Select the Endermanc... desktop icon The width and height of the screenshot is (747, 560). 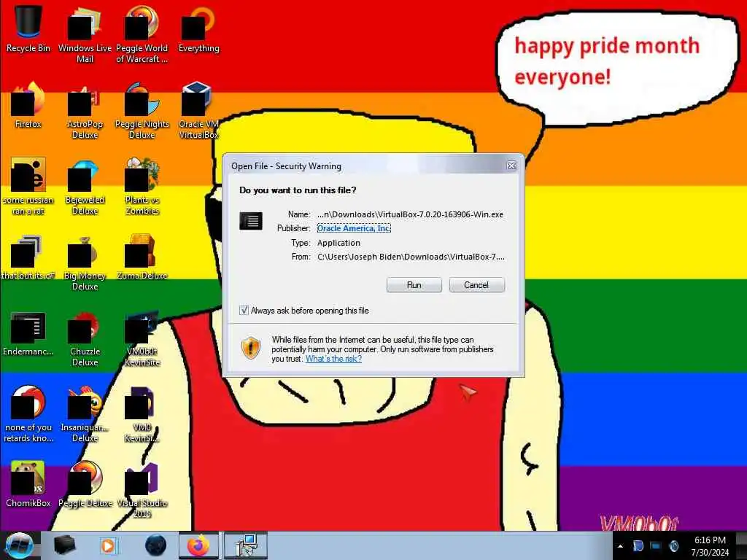tap(28, 333)
